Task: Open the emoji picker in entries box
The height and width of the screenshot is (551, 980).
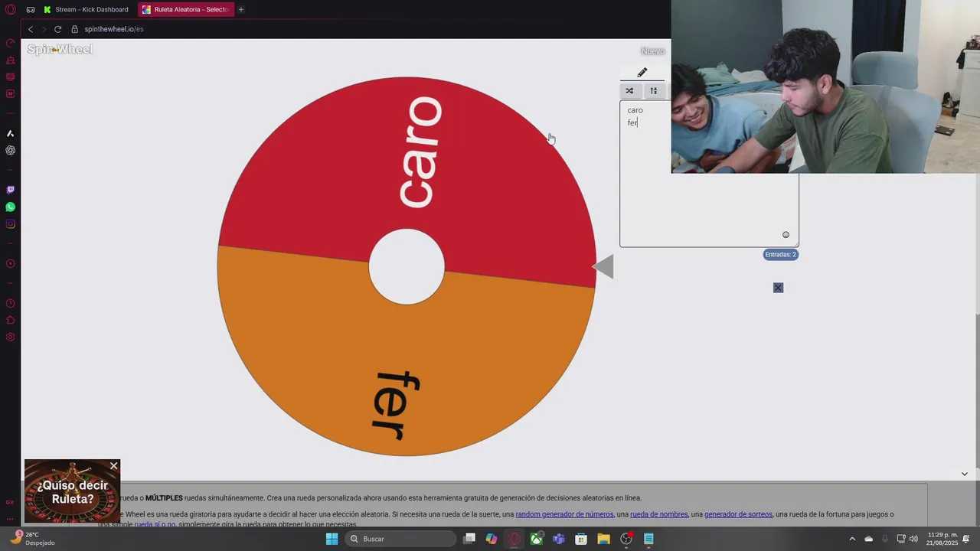Action: point(786,235)
